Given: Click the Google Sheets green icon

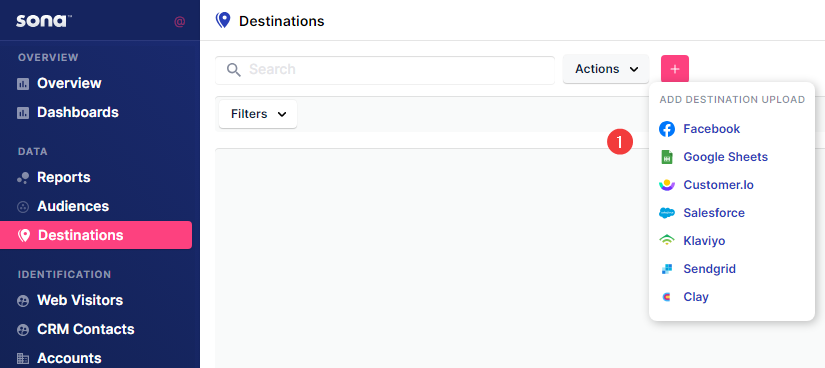Looking at the screenshot, I should pyautogui.click(x=667, y=157).
